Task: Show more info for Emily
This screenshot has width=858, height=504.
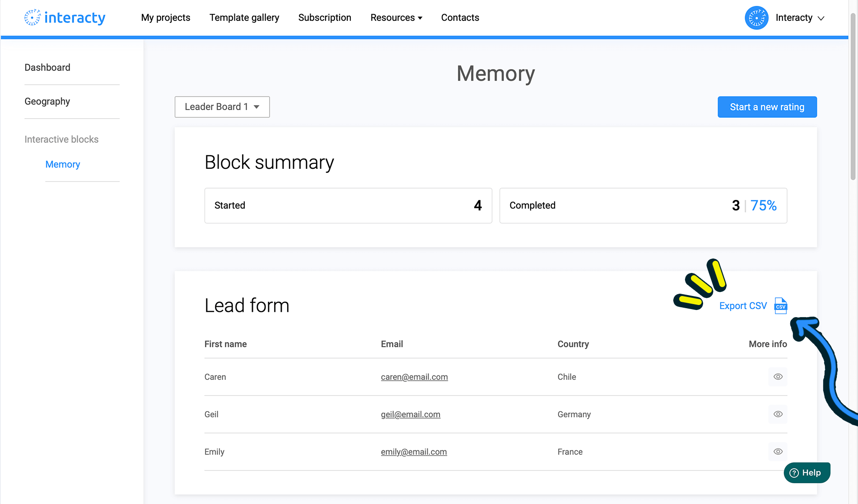Action: click(x=778, y=452)
